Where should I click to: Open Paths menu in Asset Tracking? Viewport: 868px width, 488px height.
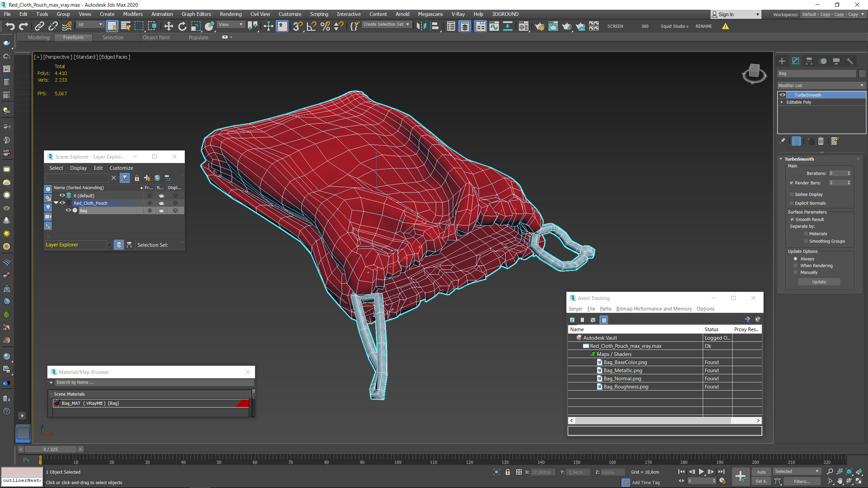click(x=605, y=309)
